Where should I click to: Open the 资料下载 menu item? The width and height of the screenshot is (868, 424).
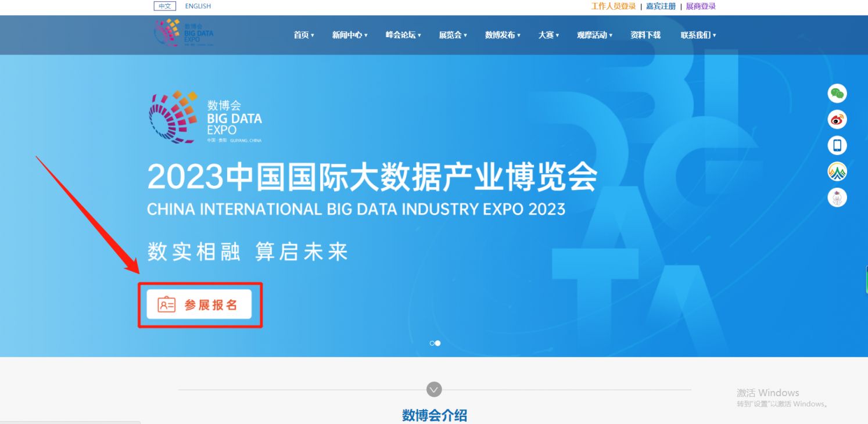pyautogui.click(x=645, y=35)
